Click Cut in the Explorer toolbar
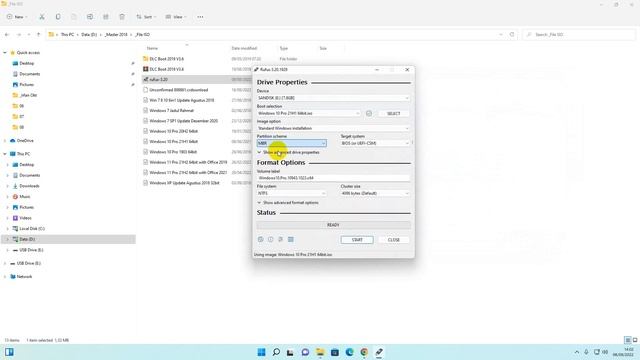The height and width of the screenshot is (360, 640). [42, 17]
